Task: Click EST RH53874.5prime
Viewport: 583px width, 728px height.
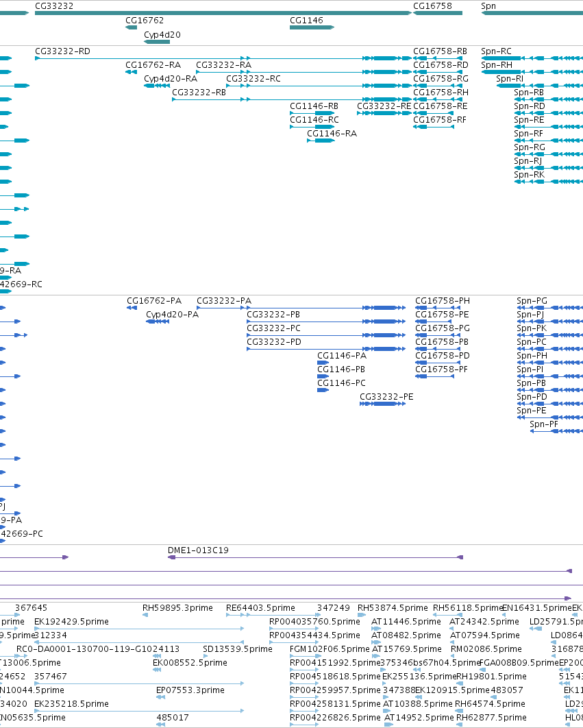Action: click(393, 608)
